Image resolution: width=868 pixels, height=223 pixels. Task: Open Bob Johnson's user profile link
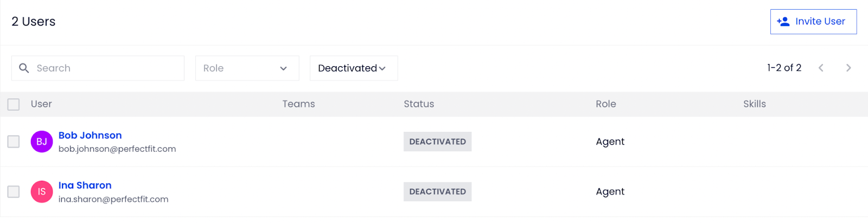click(x=90, y=135)
